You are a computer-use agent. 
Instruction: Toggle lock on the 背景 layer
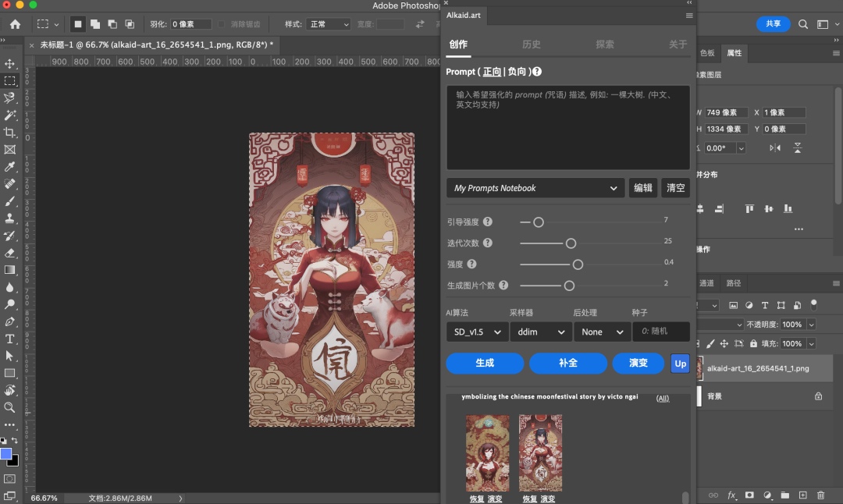(x=818, y=396)
